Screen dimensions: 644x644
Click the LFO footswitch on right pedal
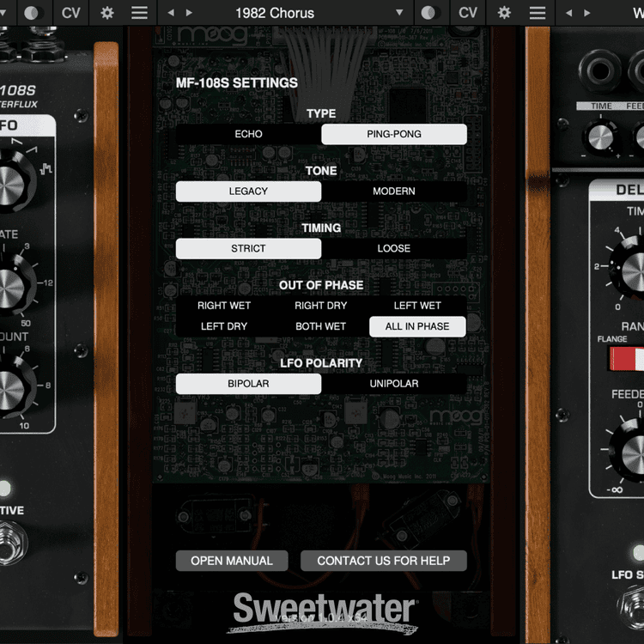(x=631, y=607)
